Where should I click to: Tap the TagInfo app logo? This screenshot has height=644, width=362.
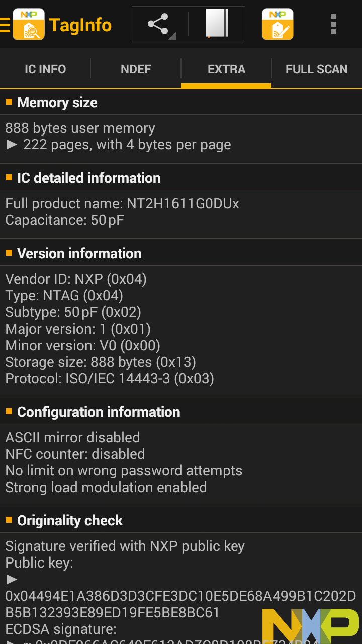[29, 24]
